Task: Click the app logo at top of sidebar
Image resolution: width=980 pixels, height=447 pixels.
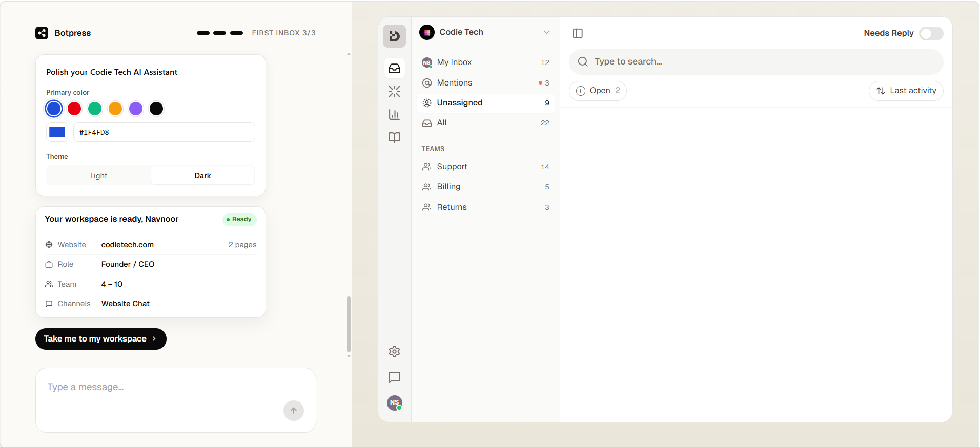Action: [394, 36]
